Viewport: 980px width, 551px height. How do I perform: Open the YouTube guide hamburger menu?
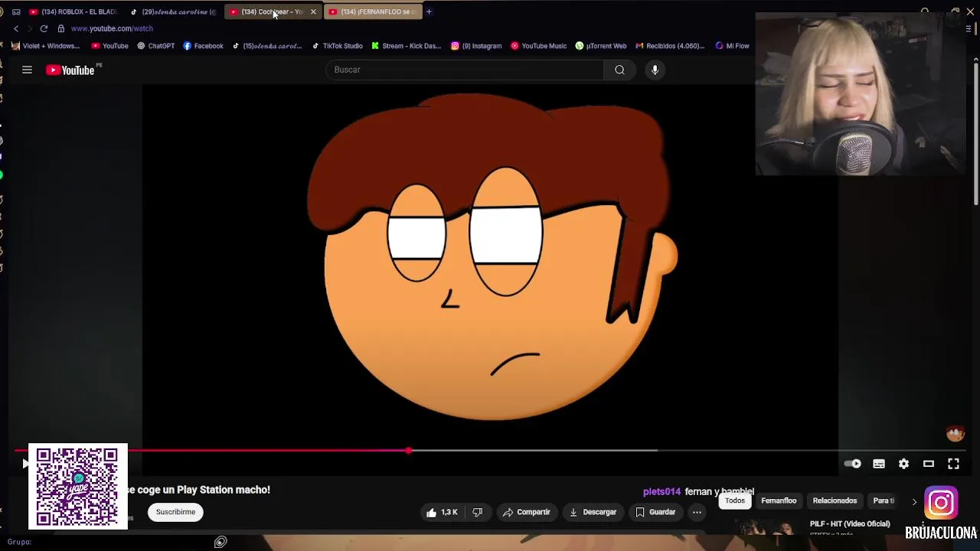27,70
